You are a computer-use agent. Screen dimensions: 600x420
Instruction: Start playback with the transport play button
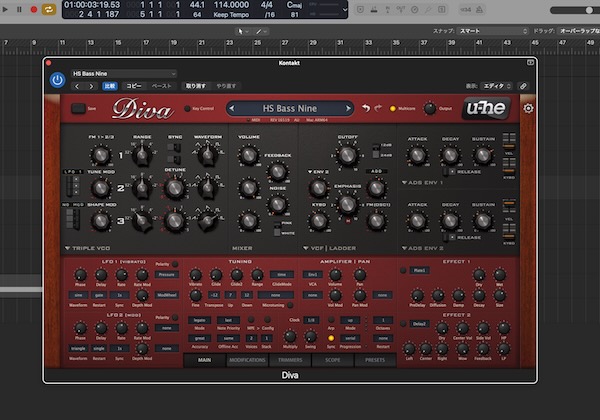pos(5,9)
